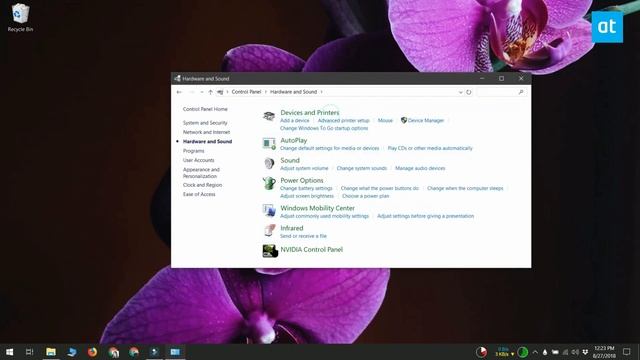Open Advanced printer setup
The width and height of the screenshot is (640, 360).
pyautogui.click(x=343, y=121)
